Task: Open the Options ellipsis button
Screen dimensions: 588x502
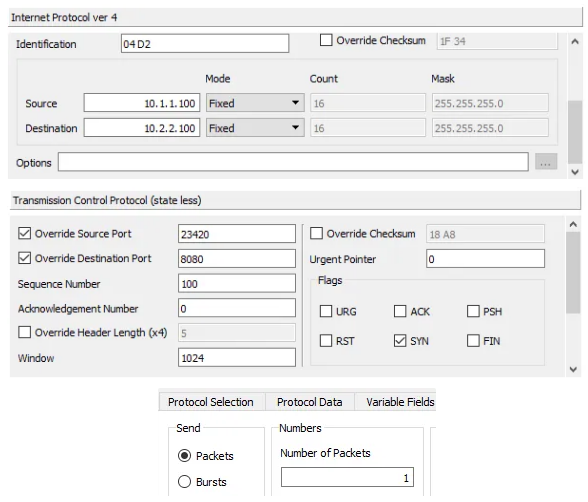Action: click(x=546, y=163)
